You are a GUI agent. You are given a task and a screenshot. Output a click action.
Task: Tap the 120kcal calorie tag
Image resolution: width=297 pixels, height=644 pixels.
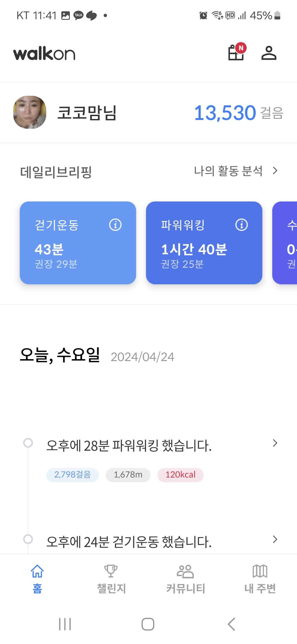click(180, 475)
